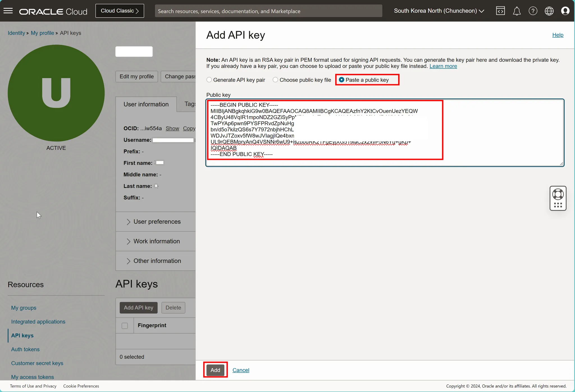575x392 pixels.
Task: Expand the Work information section
Action: pyautogui.click(x=156, y=241)
